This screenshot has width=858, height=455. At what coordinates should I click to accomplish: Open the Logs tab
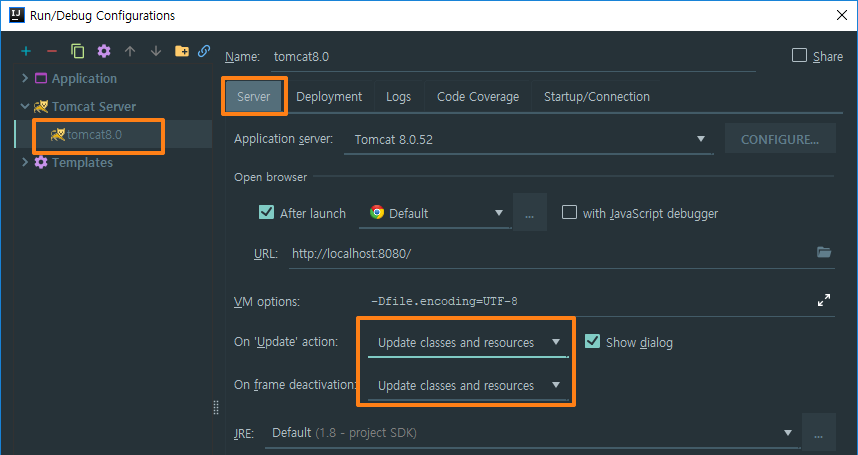pyautogui.click(x=398, y=97)
